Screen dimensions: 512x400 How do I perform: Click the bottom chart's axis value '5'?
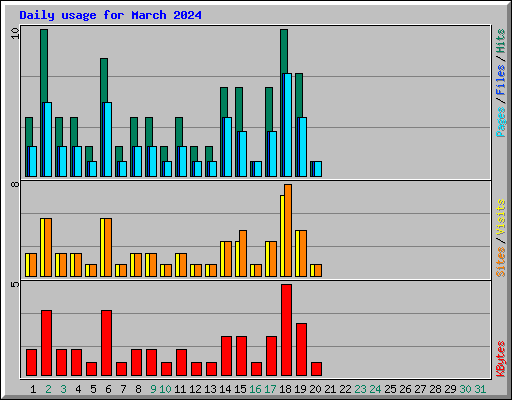coord(15,284)
